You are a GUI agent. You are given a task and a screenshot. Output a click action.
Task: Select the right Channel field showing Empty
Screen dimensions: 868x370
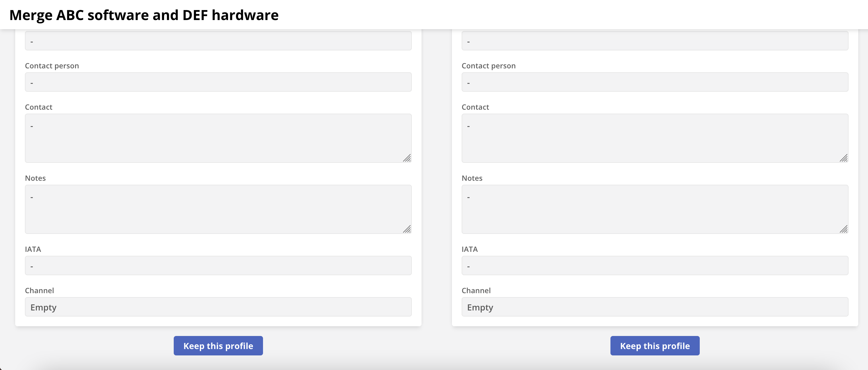click(654, 307)
